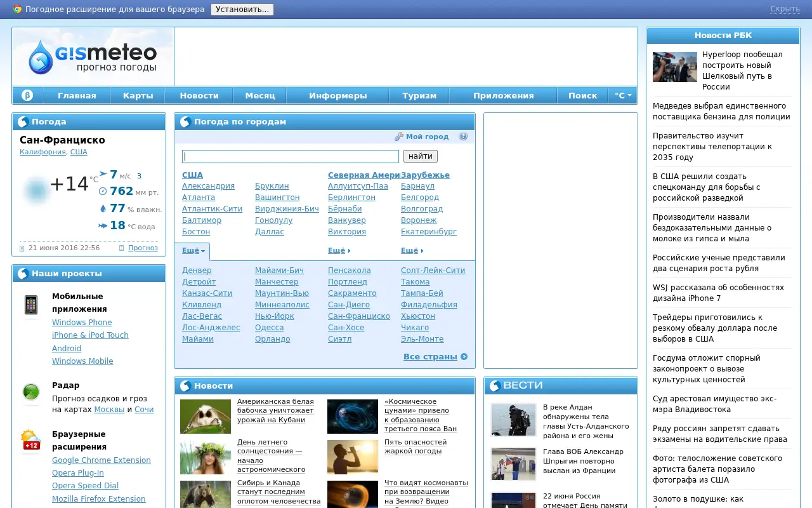812x508 pixels.
Task: Expand Ещё under Зарубежье
Action: 412,251
